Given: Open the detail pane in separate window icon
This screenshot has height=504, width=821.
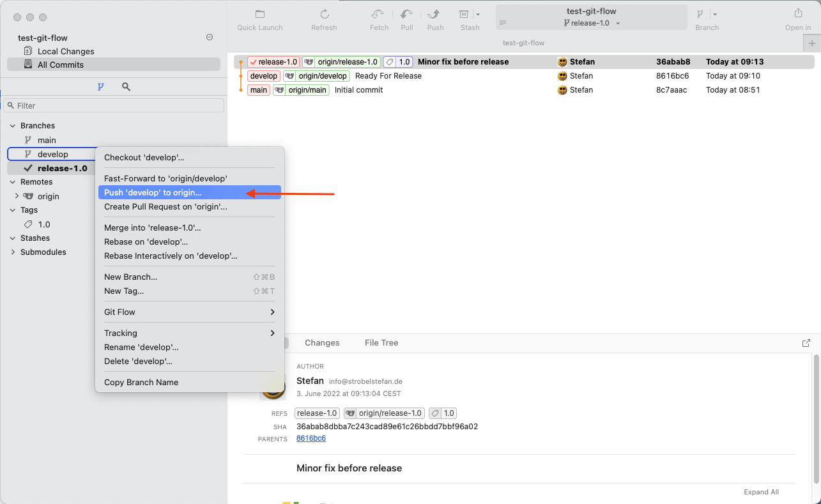Looking at the screenshot, I should pyautogui.click(x=806, y=343).
